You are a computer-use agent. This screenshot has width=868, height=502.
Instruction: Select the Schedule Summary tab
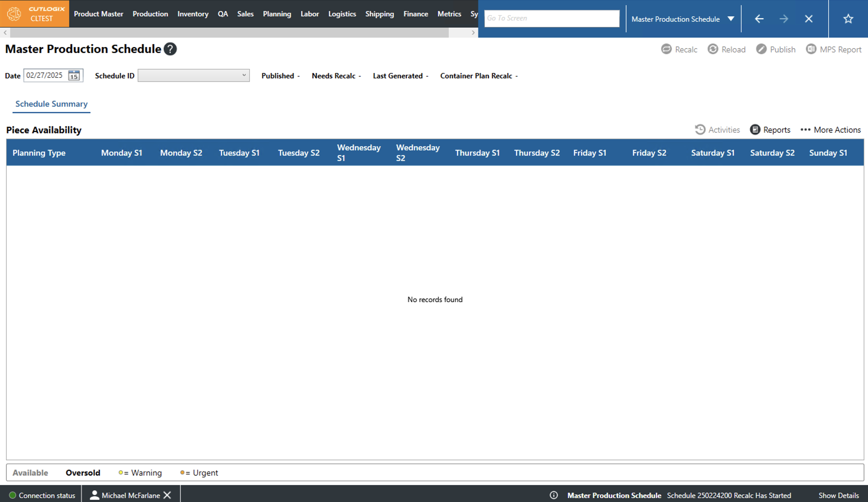pyautogui.click(x=51, y=104)
